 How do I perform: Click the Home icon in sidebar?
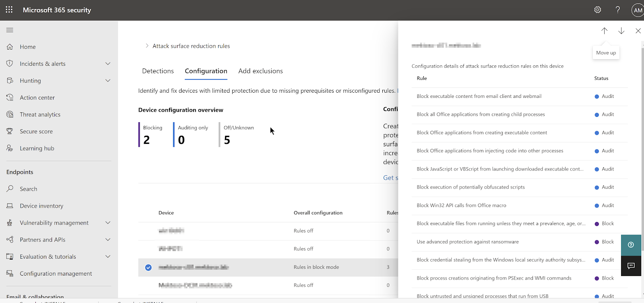coord(10,47)
